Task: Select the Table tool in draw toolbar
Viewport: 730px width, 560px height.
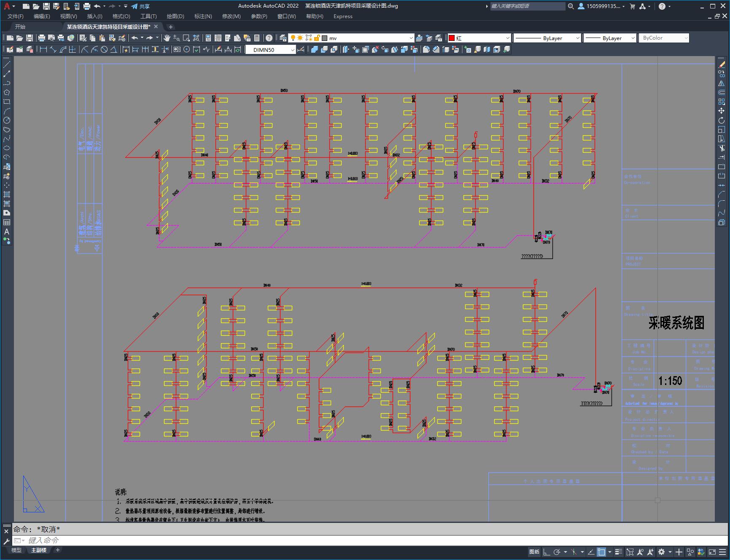Action: click(7, 222)
